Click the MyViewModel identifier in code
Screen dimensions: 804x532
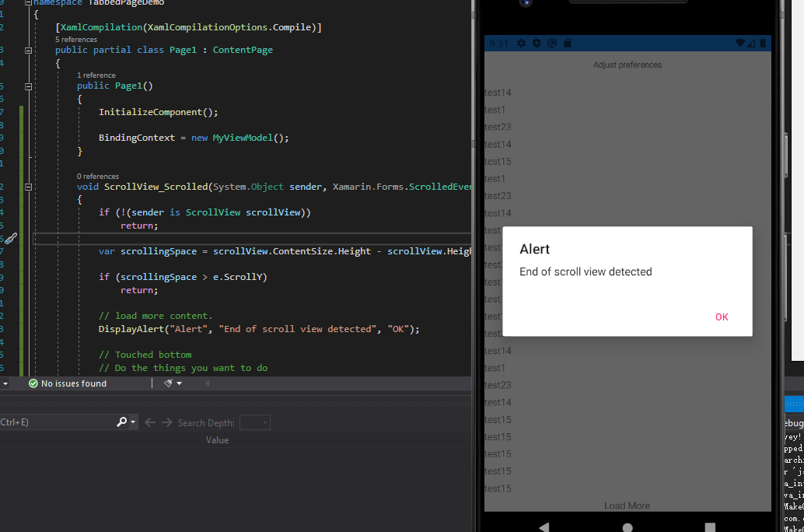[243, 138]
